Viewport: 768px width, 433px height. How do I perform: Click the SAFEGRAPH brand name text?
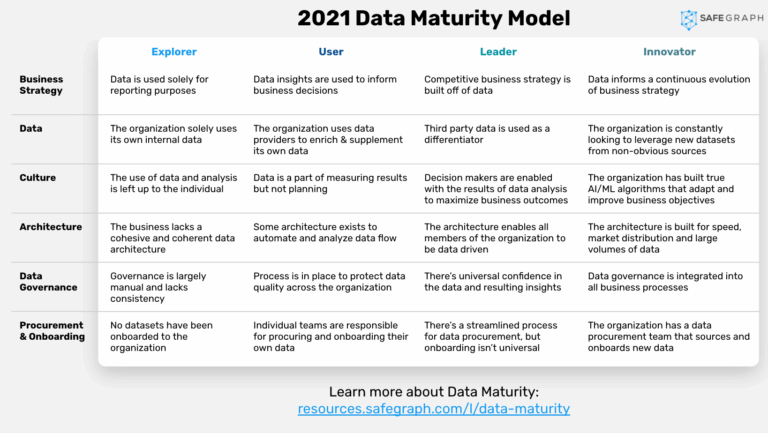(x=729, y=20)
